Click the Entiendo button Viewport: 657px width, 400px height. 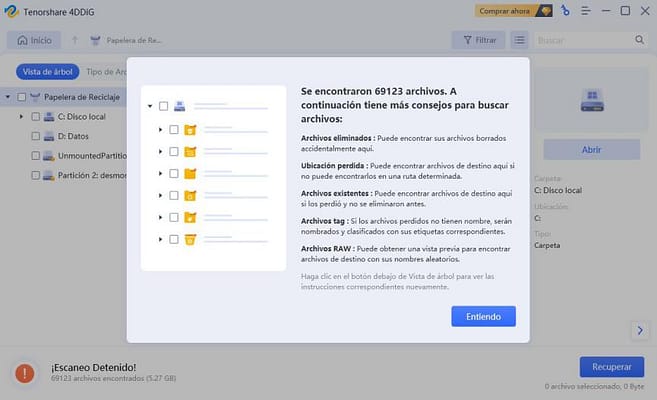point(483,316)
